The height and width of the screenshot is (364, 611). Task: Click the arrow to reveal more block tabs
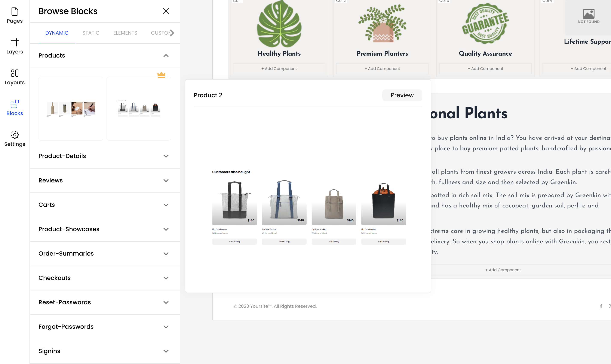click(172, 33)
